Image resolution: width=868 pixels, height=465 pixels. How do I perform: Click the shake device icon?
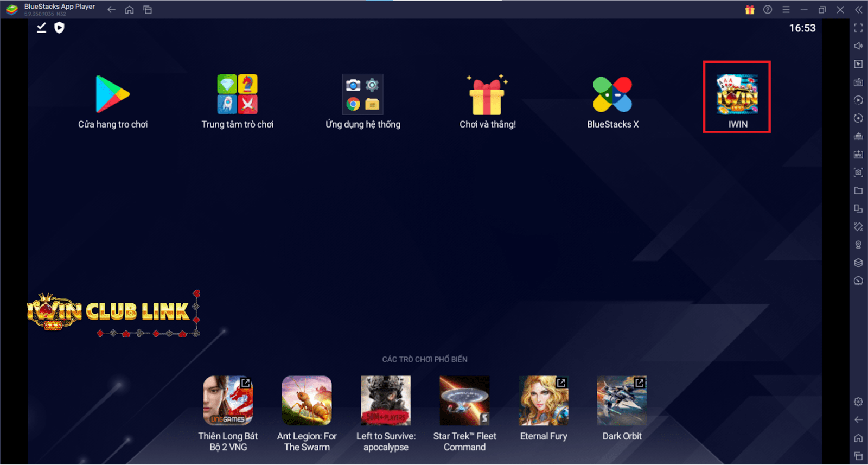[x=858, y=226]
